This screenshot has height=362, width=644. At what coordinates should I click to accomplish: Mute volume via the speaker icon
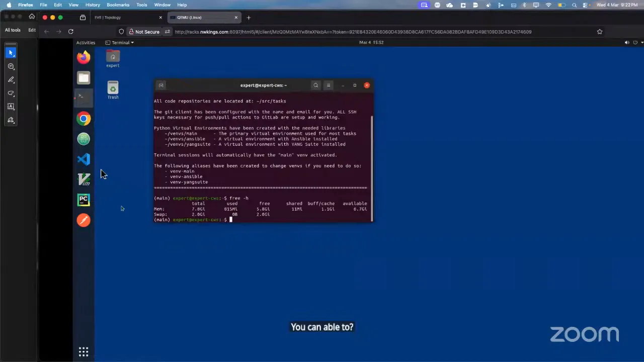(626, 42)
